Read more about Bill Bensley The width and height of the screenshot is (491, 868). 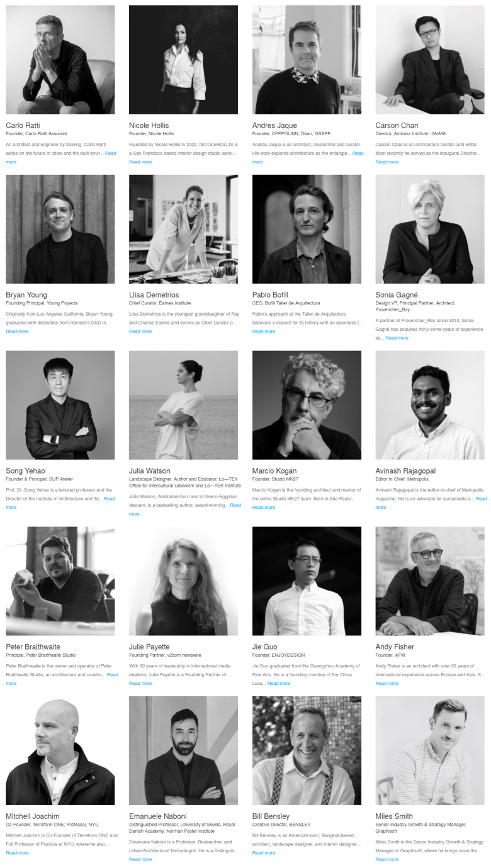tap(264, 853)
